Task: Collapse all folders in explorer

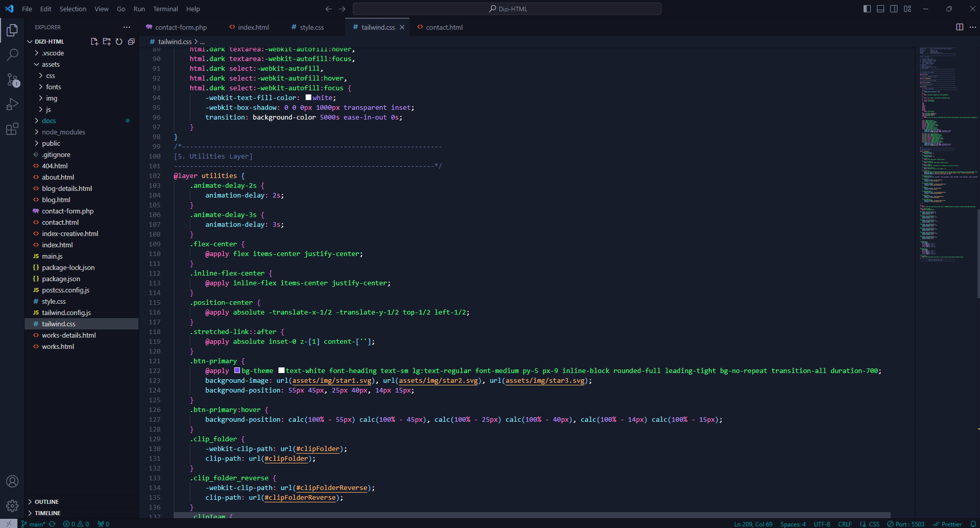Action: tap(131, 42)
